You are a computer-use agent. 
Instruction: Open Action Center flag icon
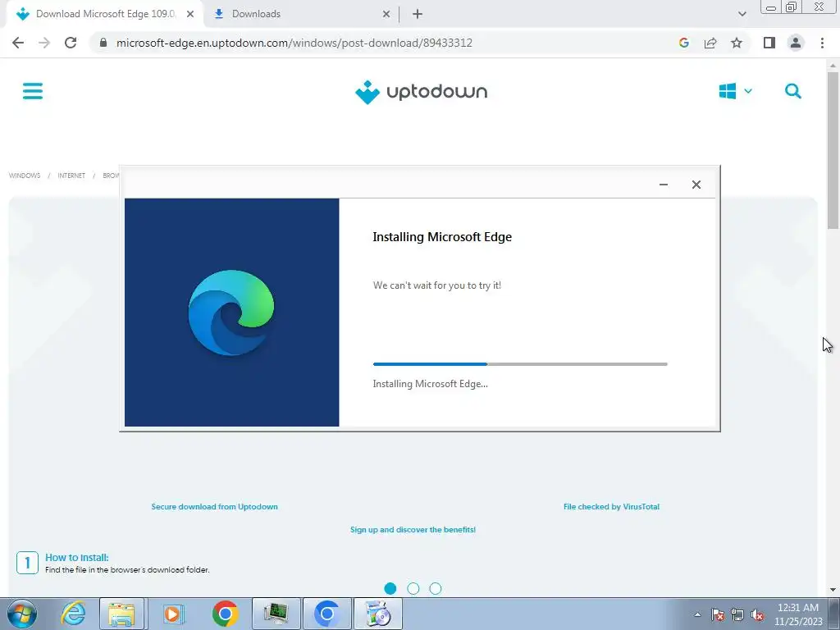718,614
